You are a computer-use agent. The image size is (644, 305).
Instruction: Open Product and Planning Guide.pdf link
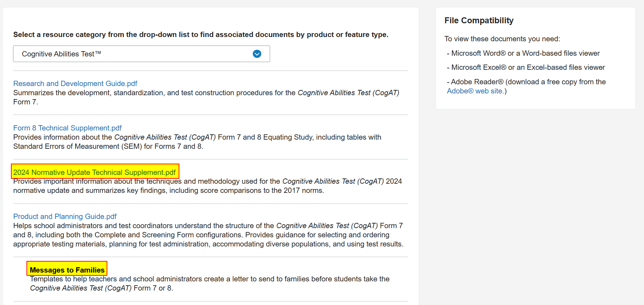coord(65,216)
